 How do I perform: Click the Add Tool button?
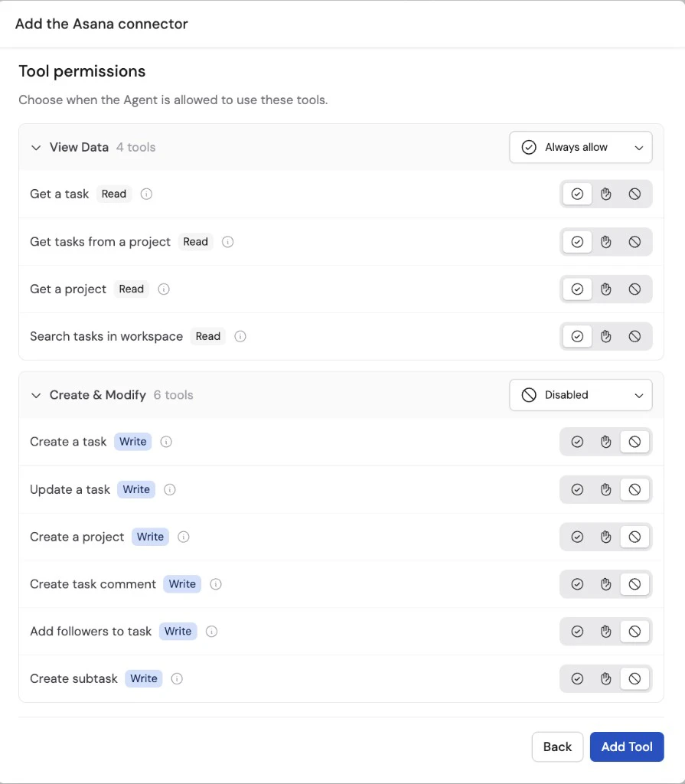point(627,746)
